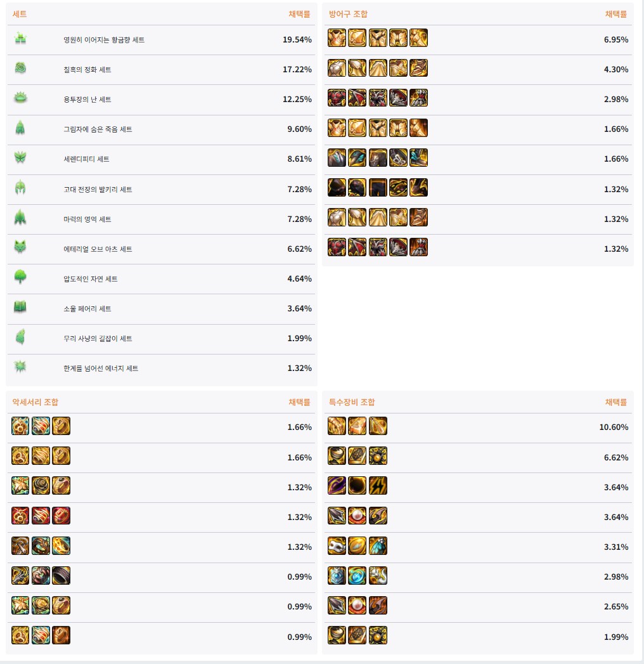The image size is (644, 664).
Task: Select the 그림자에 숨은 죽음 세트 row
Action: [x=161, y=129]
